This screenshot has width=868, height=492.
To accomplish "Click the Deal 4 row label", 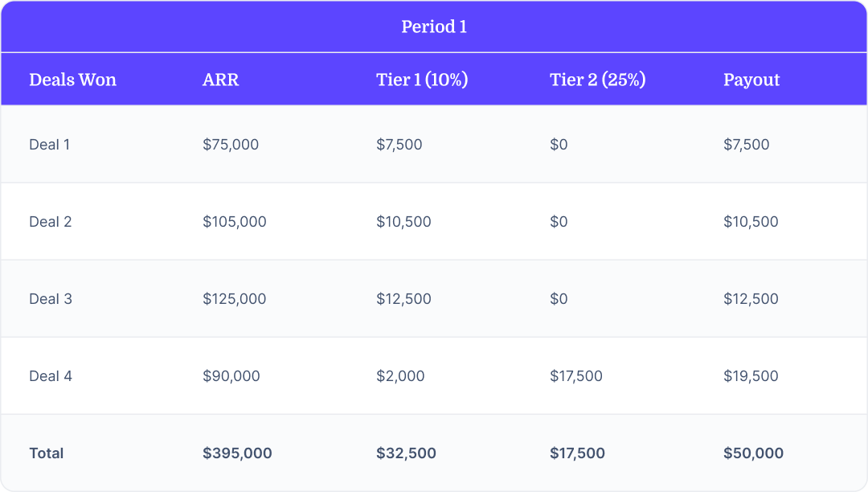I will tap(51, 375).
